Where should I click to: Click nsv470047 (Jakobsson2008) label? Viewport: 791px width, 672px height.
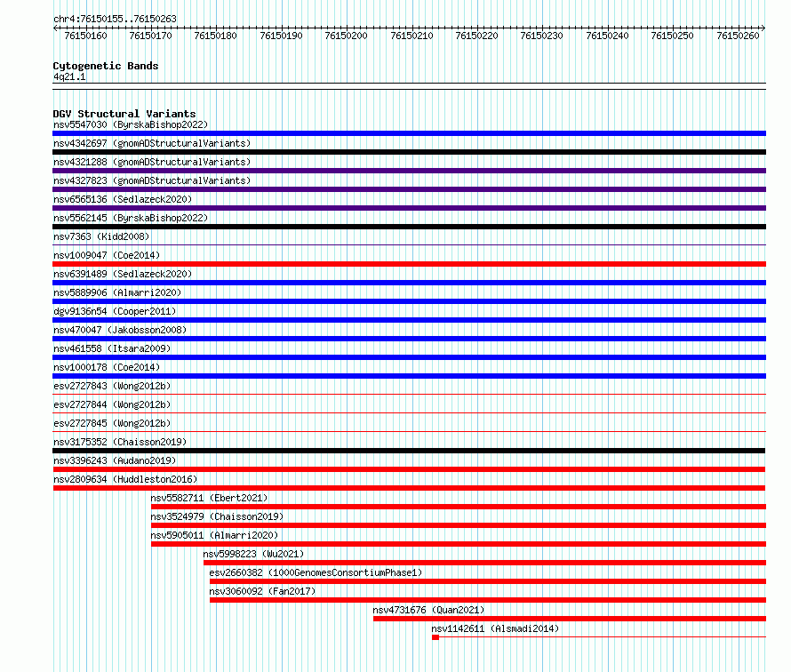pos(120,330)
